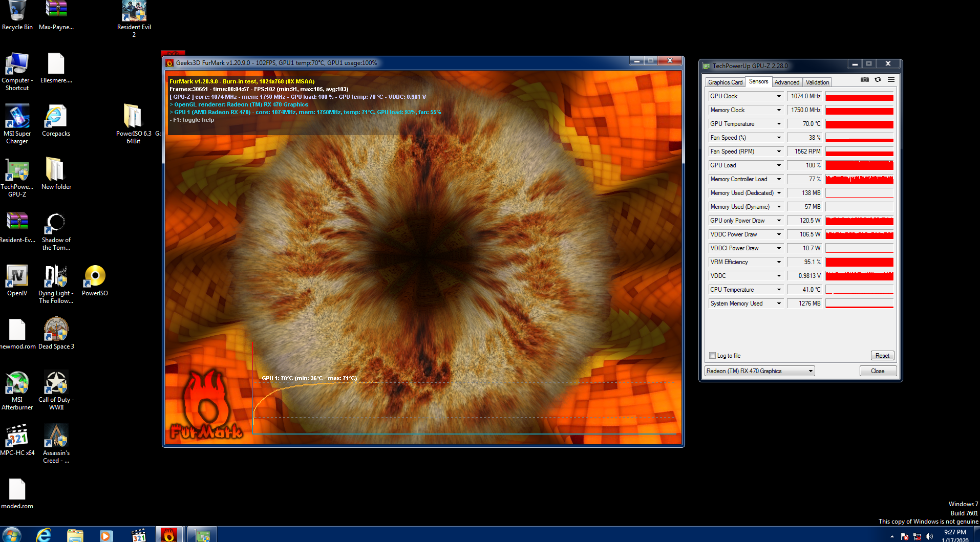Expand the Fan Speed (%) sensor dropdown

[x=779, y=138]
